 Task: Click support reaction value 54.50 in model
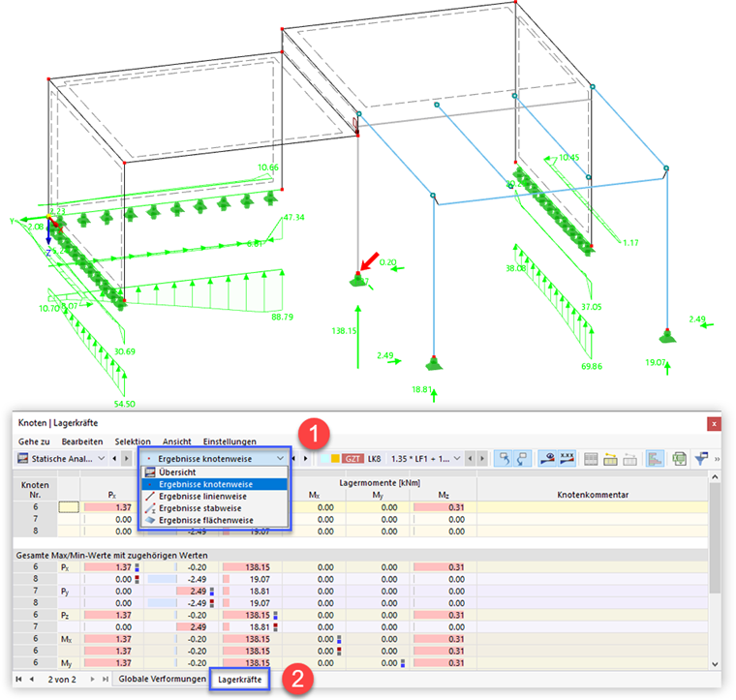(x=124, y=404)
